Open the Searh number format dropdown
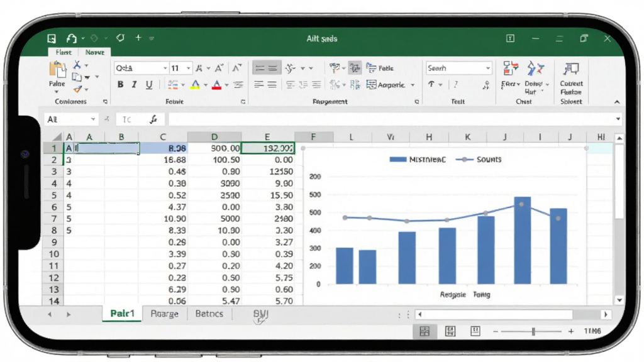 coord(488,68)
